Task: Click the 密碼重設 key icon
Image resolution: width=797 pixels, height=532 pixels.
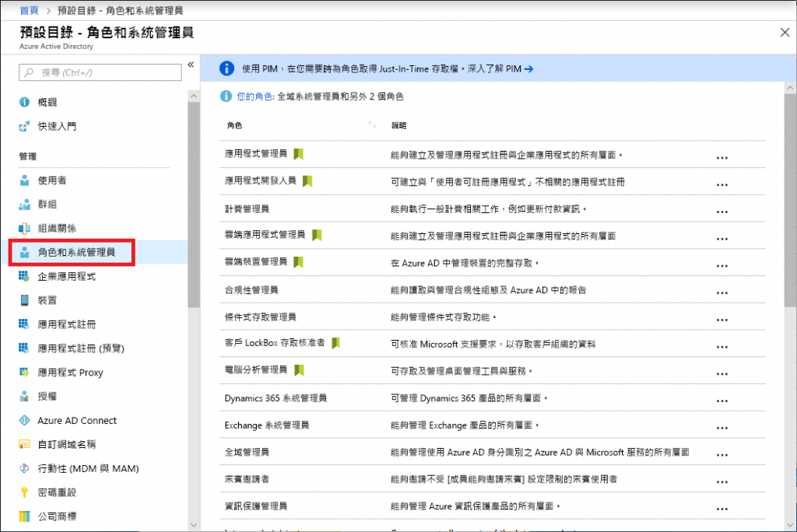Action: click(x=24, y=492)
